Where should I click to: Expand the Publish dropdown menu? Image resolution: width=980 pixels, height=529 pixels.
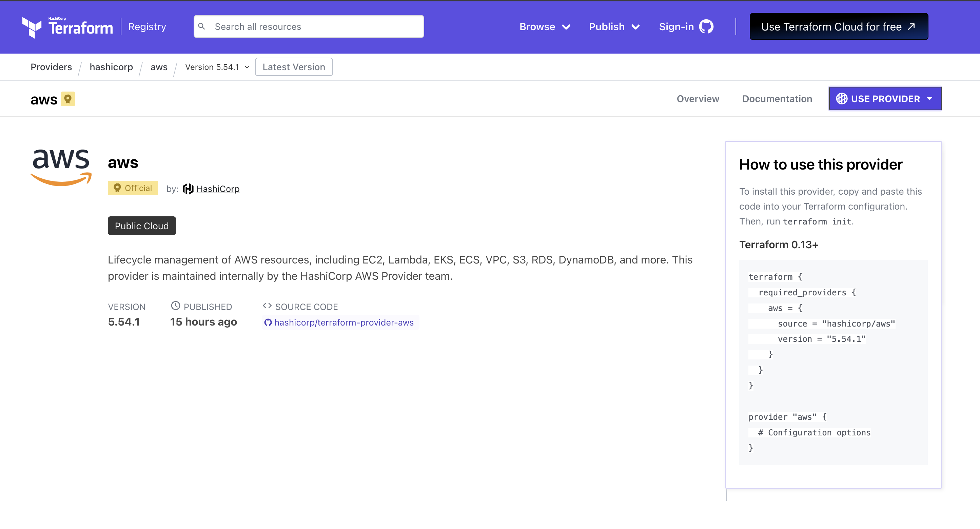point(614,27)
